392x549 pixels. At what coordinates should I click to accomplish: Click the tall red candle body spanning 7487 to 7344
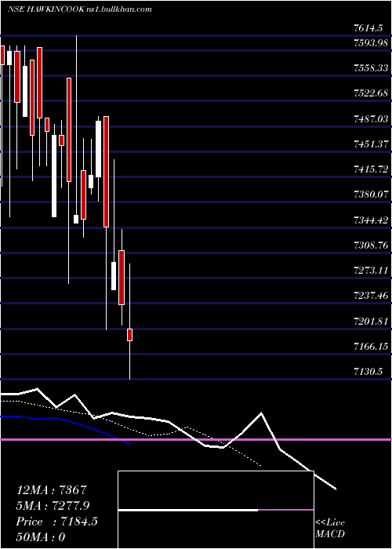(106, 172)
